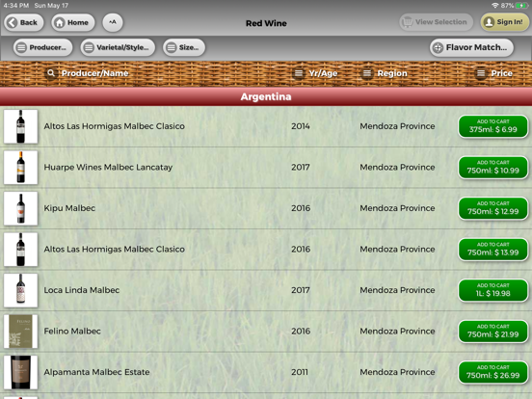
Task: Sort by the Region column label
Action: point(392,73)
